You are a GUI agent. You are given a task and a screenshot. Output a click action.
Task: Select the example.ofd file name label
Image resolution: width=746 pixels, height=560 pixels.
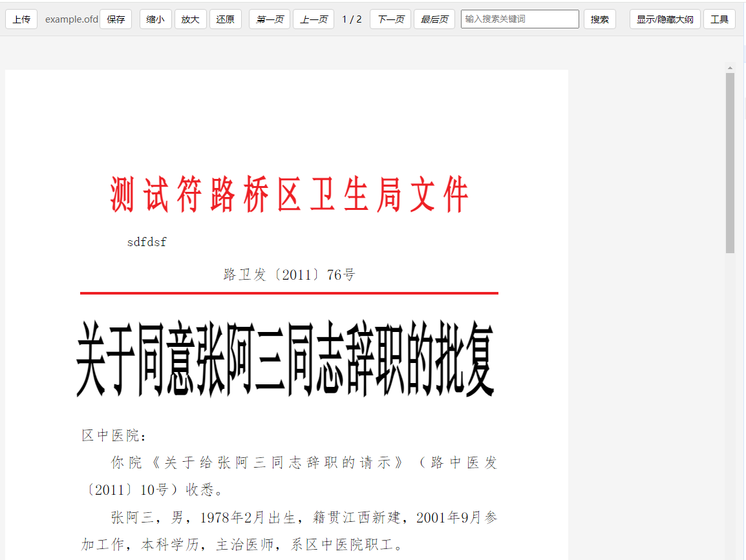pos(71,19)
